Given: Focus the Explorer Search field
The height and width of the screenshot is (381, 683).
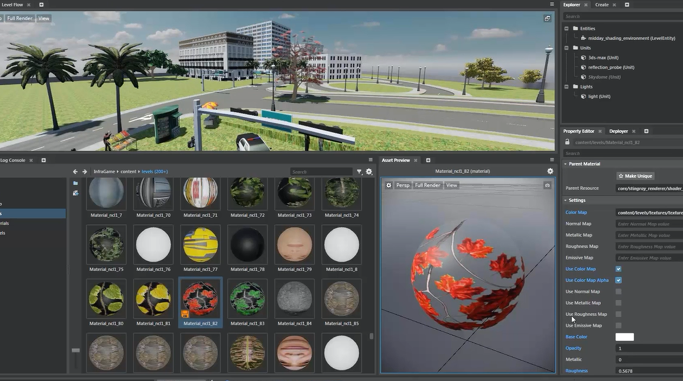Looking at the screenshot, I should point(623,16).
